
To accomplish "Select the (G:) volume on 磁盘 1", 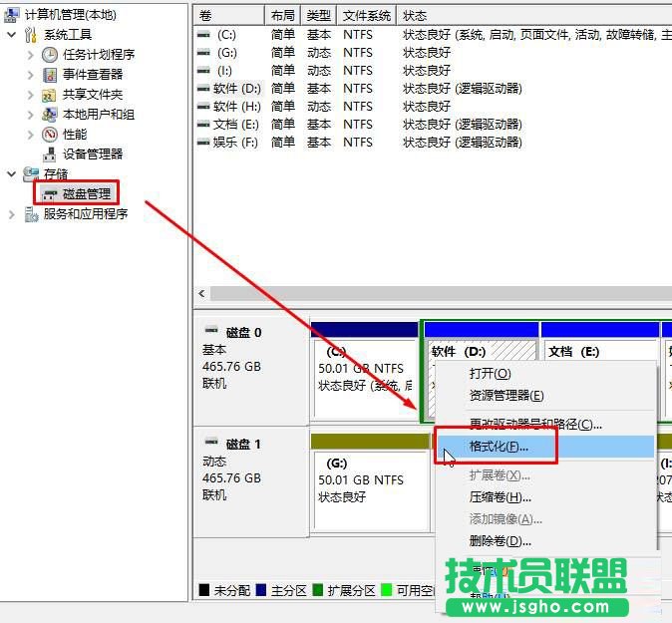I will point(371,482).
